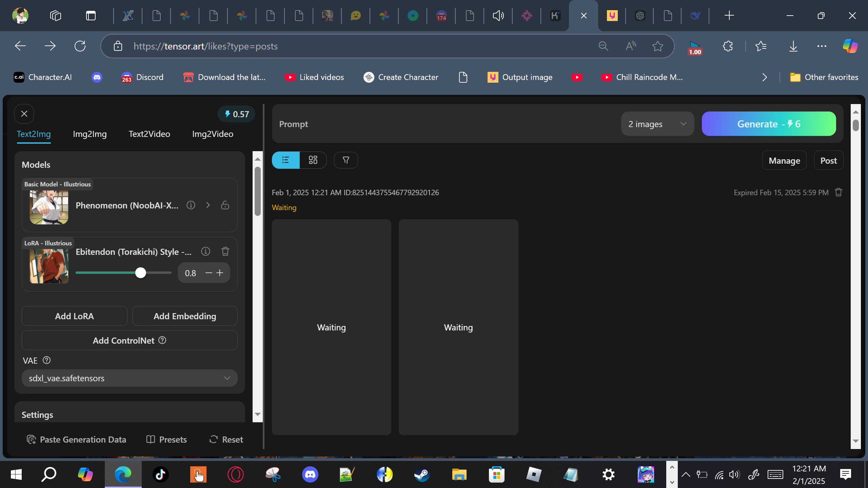Click the VAE help question mark

[47, 360]
